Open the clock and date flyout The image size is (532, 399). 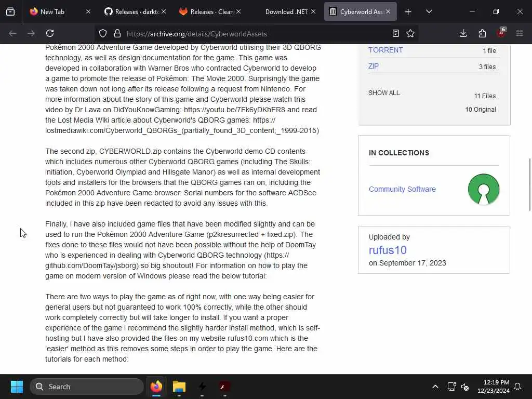[493, 387]
